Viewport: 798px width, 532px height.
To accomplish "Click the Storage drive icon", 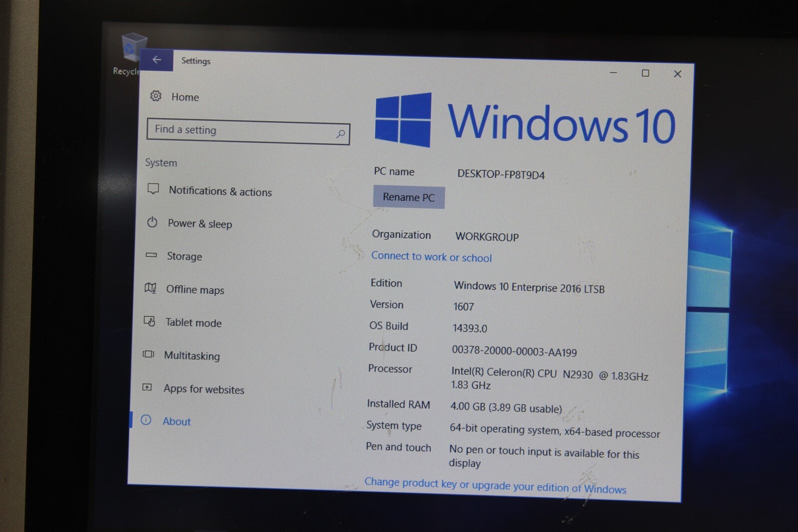I will 151,255.
